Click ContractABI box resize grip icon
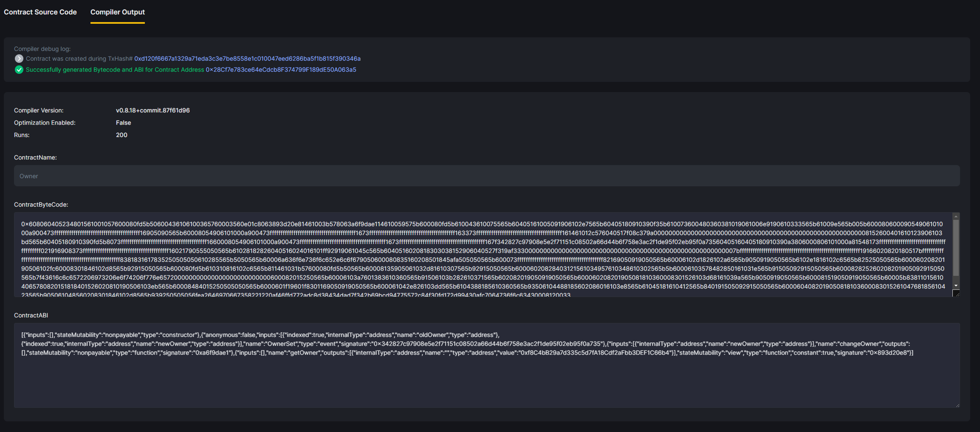Screen dimensions: 980x432 957,405
